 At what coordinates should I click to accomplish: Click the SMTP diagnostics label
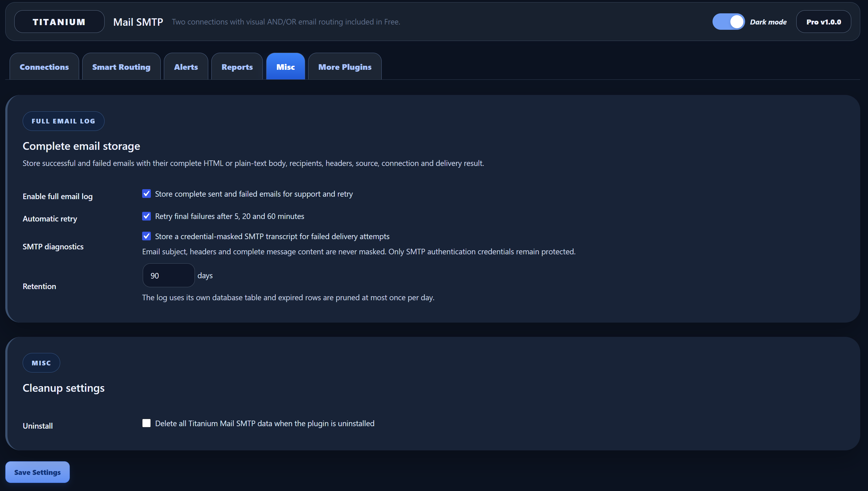click(x=53, y=247)
